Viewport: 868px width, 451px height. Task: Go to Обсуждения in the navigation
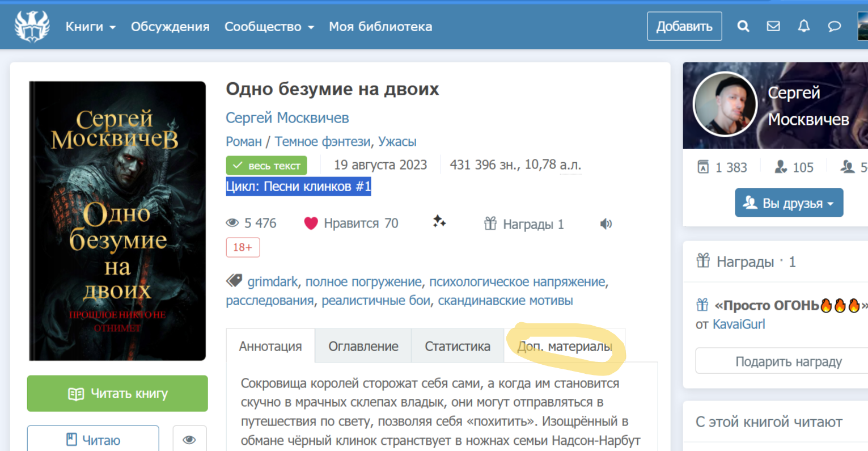coord(170,27)
